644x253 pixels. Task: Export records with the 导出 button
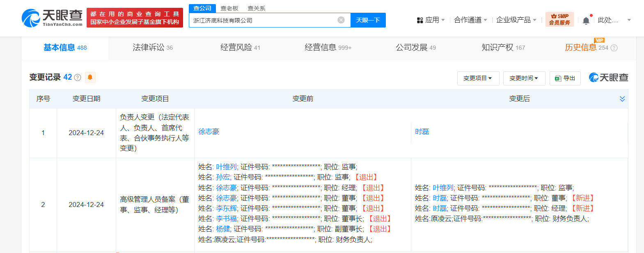[x=565, y=78]
